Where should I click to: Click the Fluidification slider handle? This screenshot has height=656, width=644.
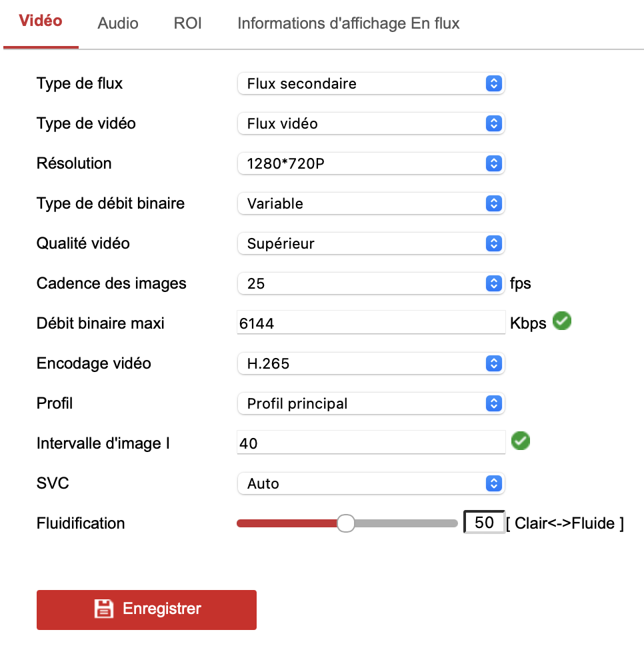click(x=345, y=523)
